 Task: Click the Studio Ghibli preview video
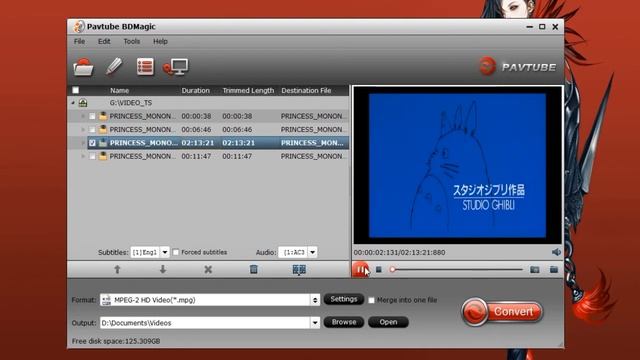tap(457, 165)
